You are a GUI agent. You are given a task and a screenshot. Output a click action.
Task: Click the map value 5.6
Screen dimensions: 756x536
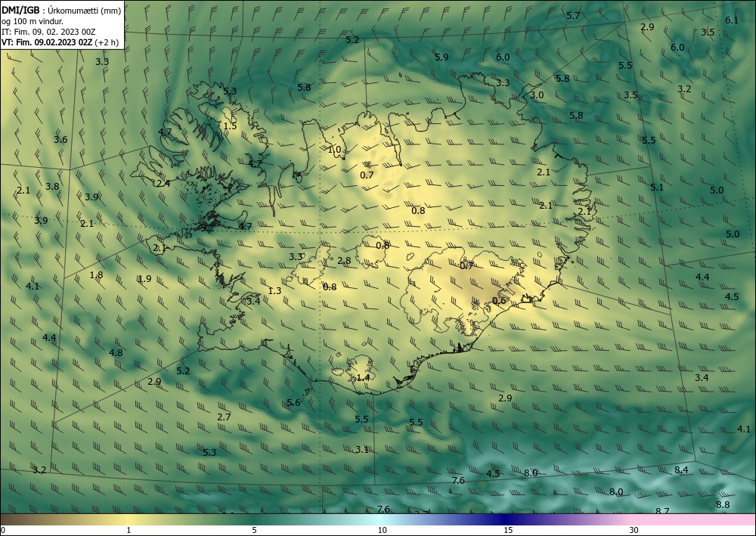[293, 402]
